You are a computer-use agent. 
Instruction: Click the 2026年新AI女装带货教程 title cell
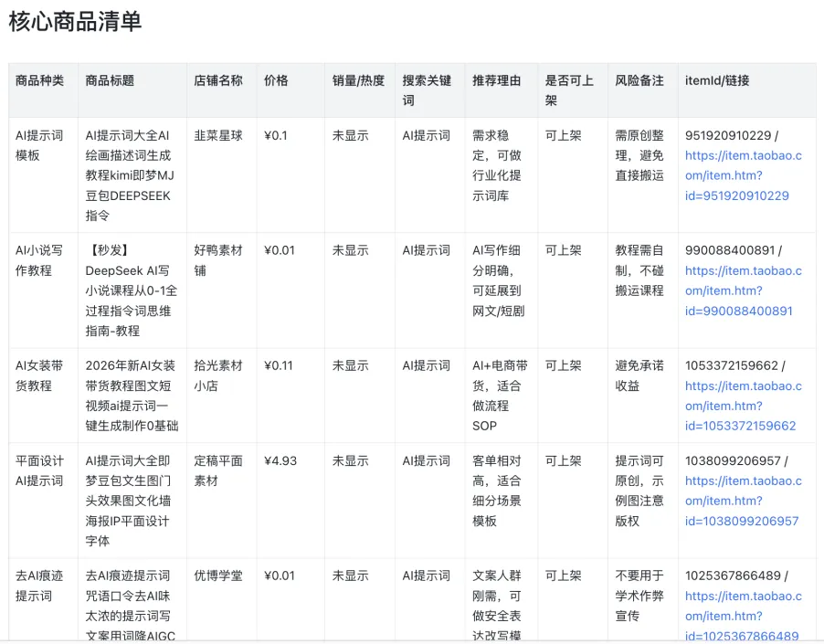tap(132, 396)
